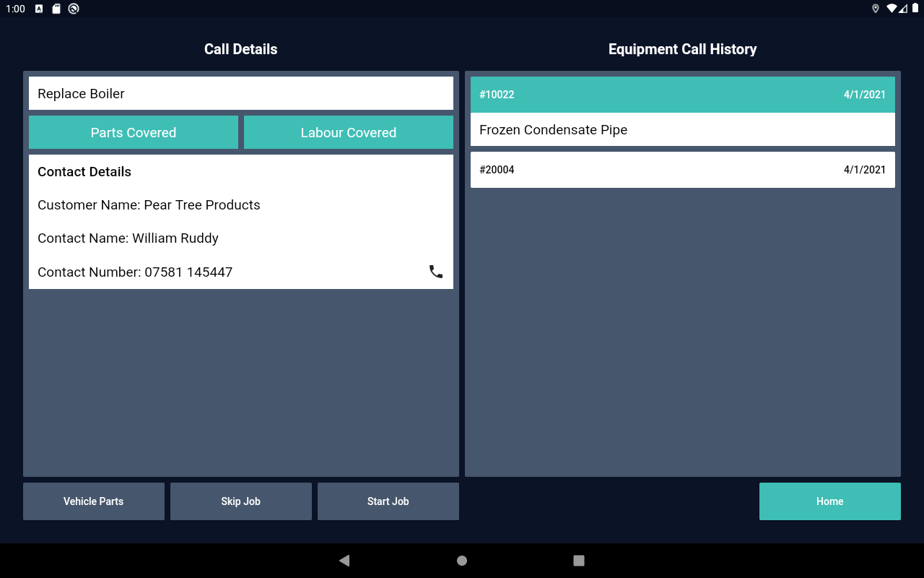Viewport: 924px width, 578px height.
Task: Select Contact Number 07581 145447 text
Action: coord(135,272)
